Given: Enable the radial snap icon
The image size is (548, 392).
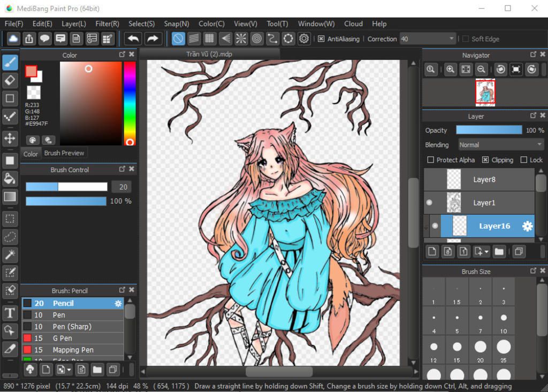Looking at the screenshot, I should coord(241,39).
